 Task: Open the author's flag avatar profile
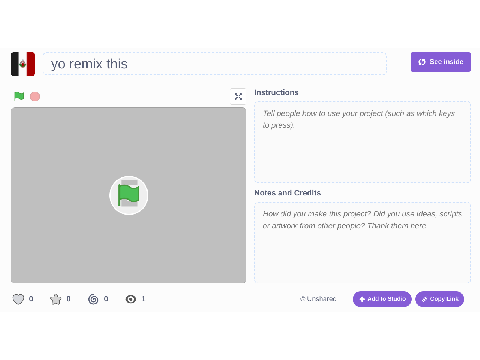(x=23, y=64)
